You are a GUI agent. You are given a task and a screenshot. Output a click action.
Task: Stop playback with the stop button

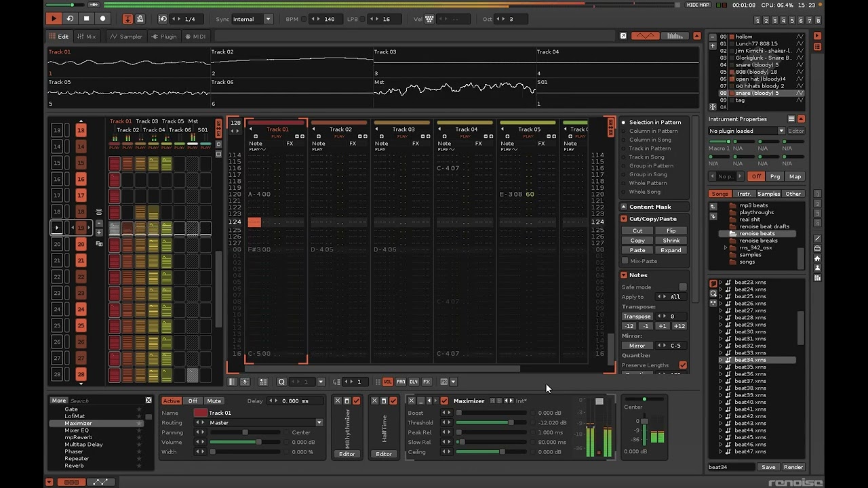87,19
